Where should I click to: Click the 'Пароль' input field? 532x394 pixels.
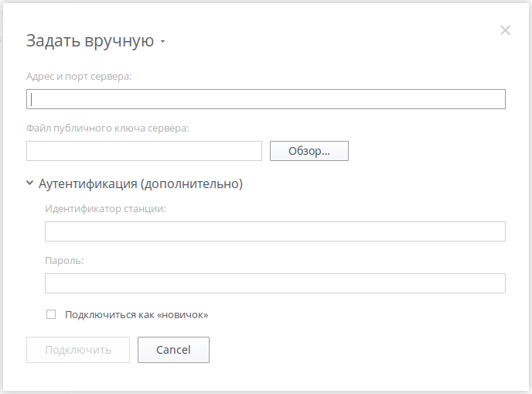coord(275,283)
